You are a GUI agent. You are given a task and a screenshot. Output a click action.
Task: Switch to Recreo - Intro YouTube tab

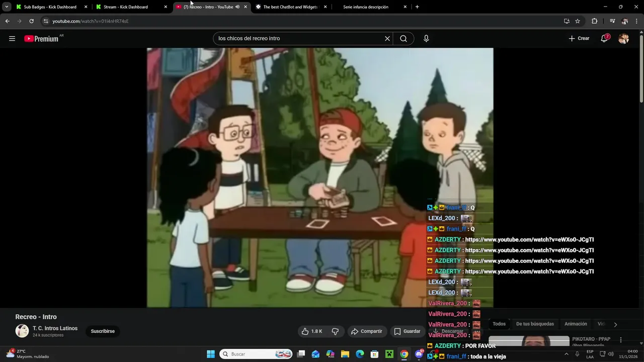tap(207, 7)
